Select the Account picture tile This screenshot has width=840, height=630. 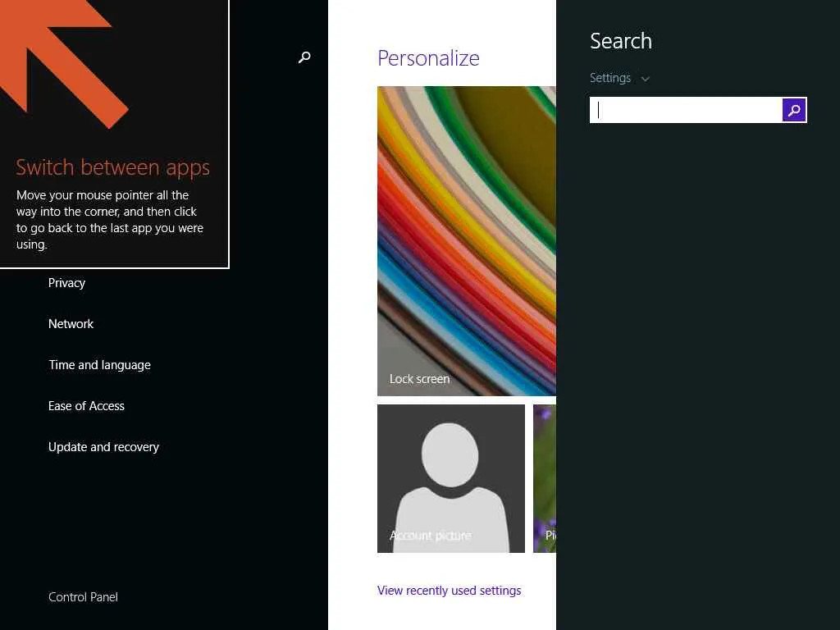pos(450,478)
